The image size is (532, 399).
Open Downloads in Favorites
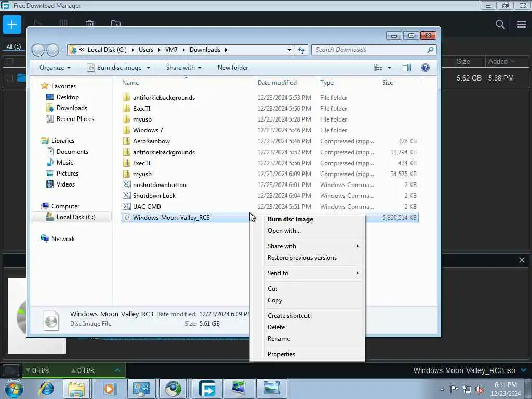72,108
